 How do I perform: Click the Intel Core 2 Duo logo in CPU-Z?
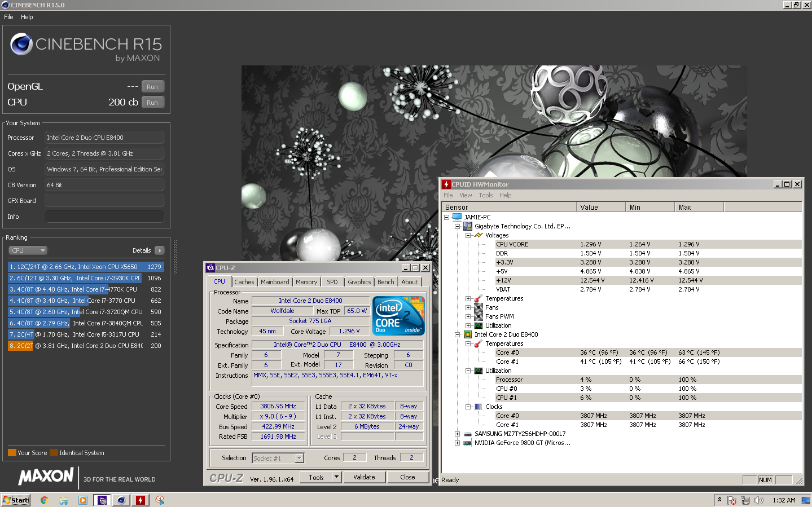399,316
